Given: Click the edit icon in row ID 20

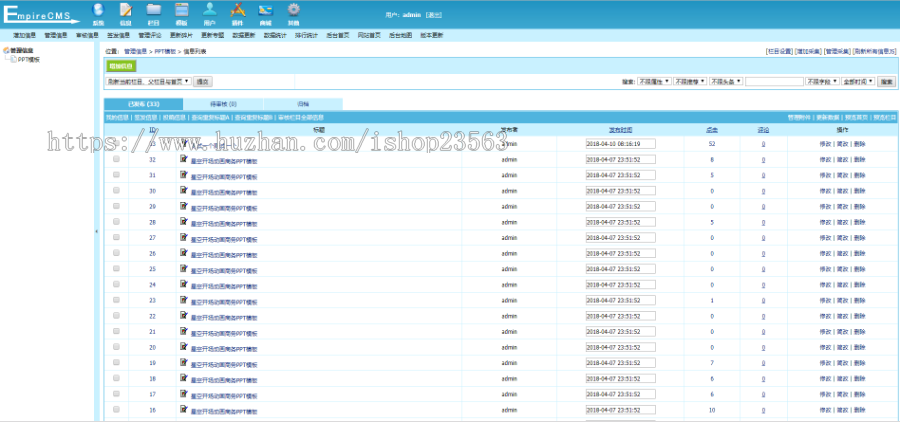Looking at the screenshot, I should tap(184, 346).
